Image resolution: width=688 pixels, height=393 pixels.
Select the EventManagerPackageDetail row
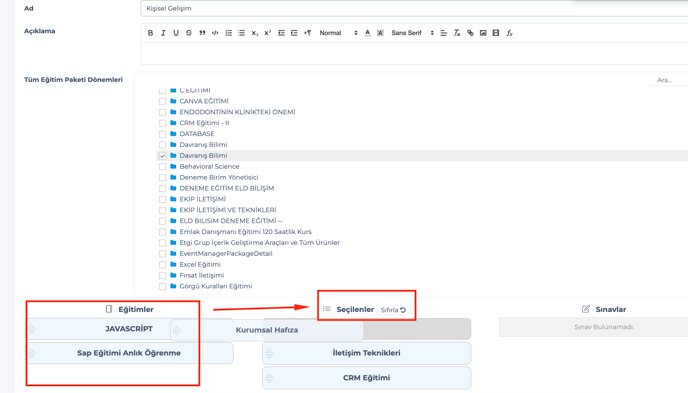(226, 254)
